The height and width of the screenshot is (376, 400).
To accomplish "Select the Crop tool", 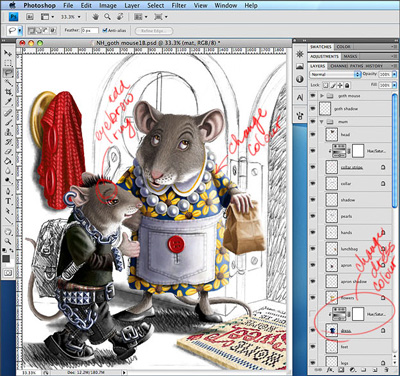I will pos(8,92).
